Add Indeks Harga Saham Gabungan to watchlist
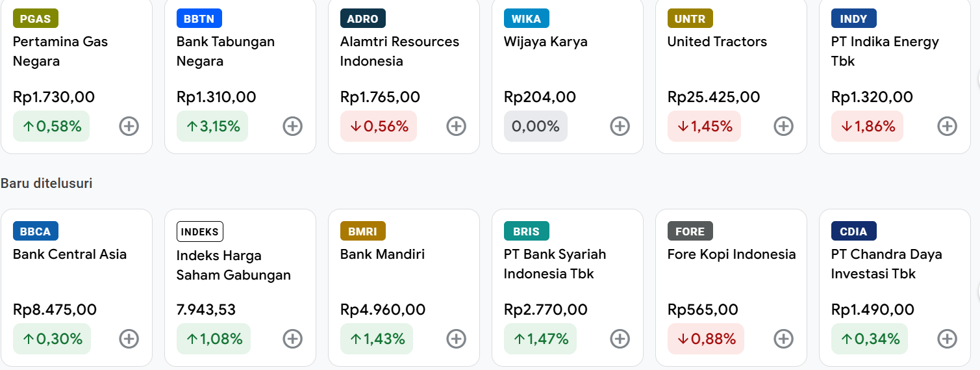This screenshot has height=370, width=980. click(292, 339)
